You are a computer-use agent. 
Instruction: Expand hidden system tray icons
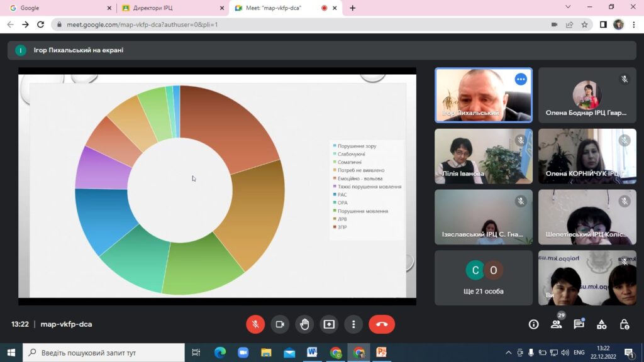coord(508,353)
